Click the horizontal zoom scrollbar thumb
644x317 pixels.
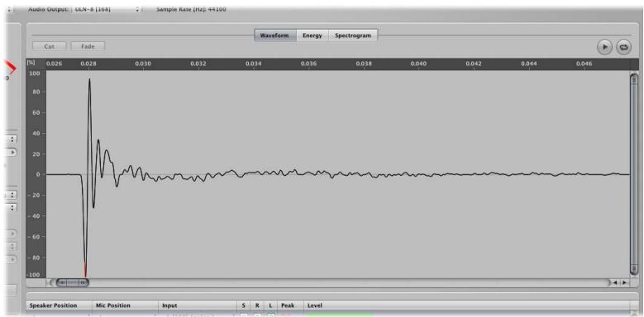pos(72,282)
